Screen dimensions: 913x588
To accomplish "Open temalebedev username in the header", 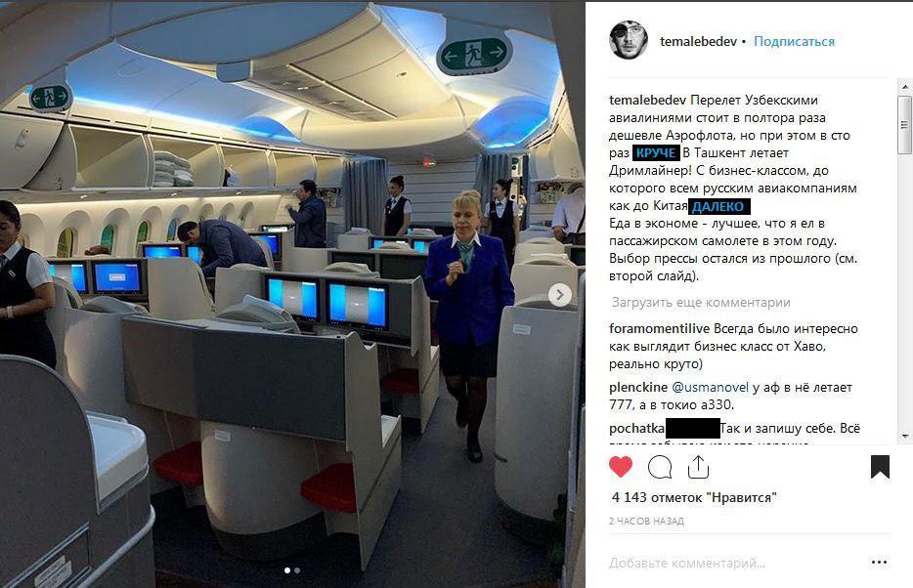I will pyautogui.click(x=698, y=41).
